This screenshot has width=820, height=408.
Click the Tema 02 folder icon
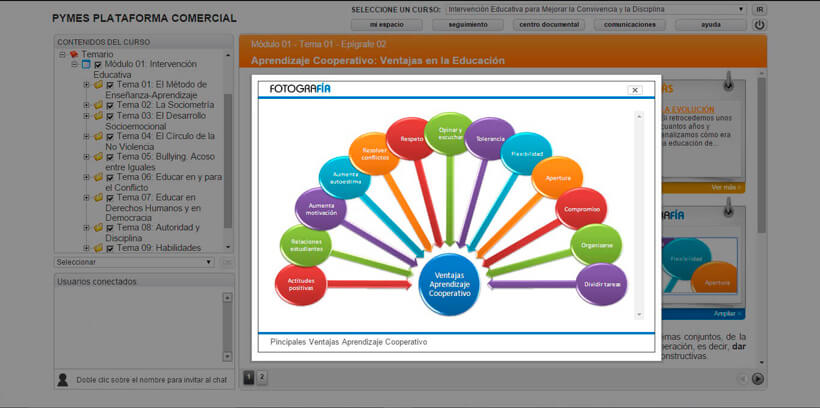(x=98, y=105)
